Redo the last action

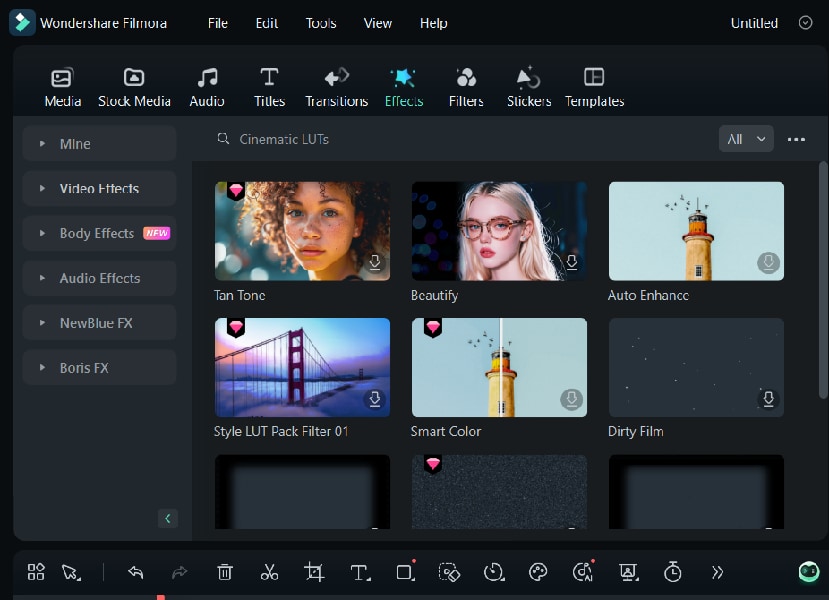point(180,572)
